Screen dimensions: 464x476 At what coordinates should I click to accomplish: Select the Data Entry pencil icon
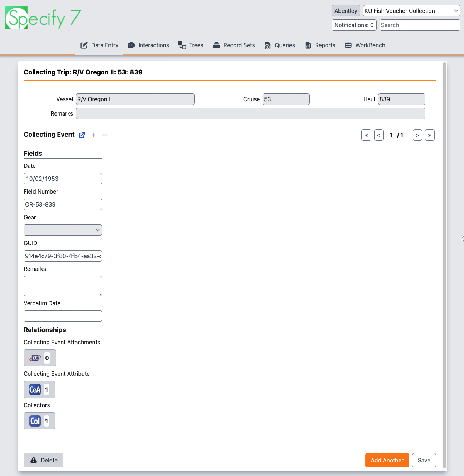[x=84, y=45]
